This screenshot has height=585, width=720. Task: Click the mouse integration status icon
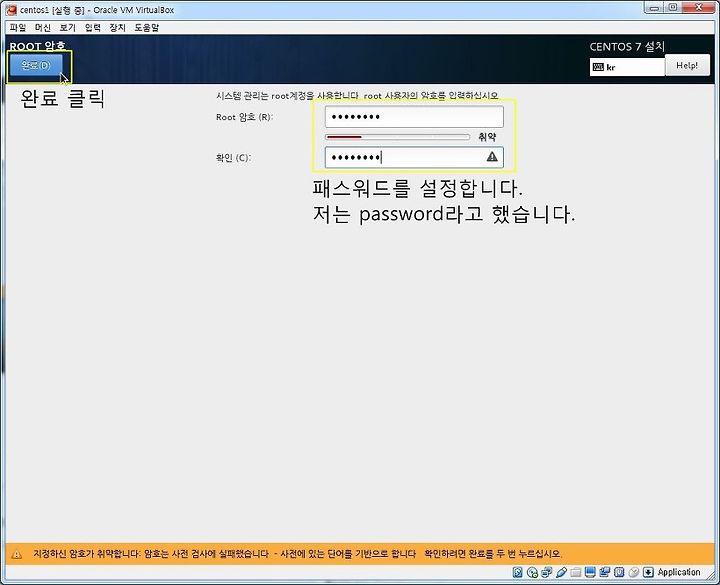[x=634, y=572]
